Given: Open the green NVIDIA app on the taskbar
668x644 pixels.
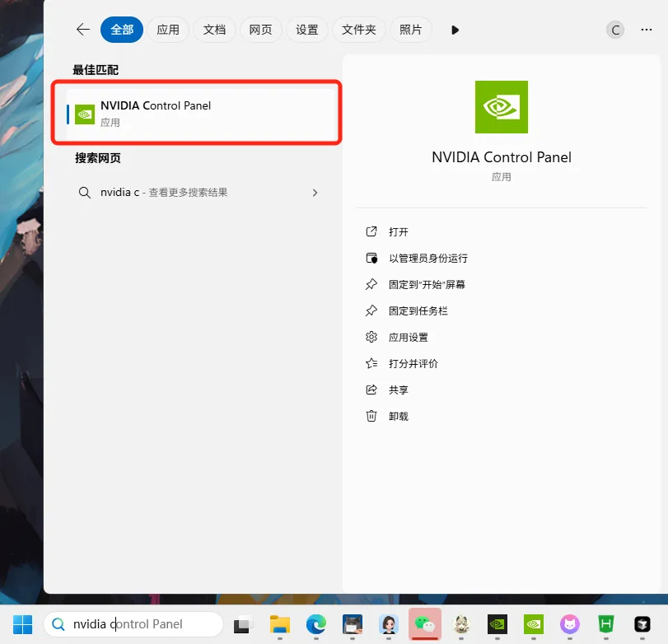Looking at the screenshot, I should (534, 624).
